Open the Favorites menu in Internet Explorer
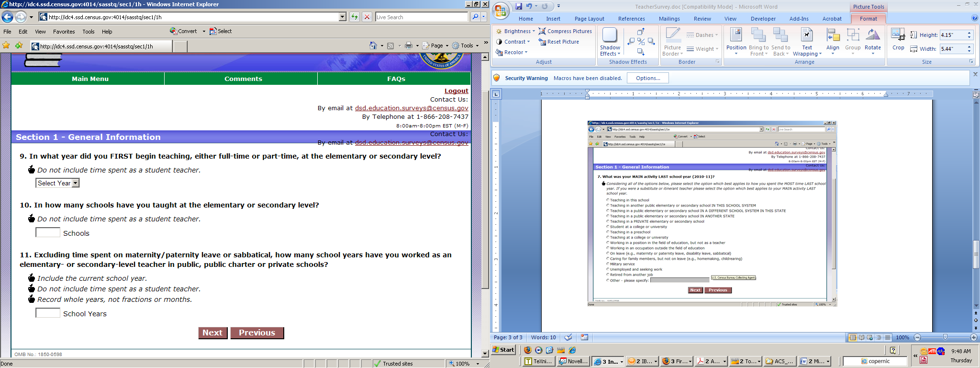The height and width of the screenshot is (368, 980). point(64,32)
